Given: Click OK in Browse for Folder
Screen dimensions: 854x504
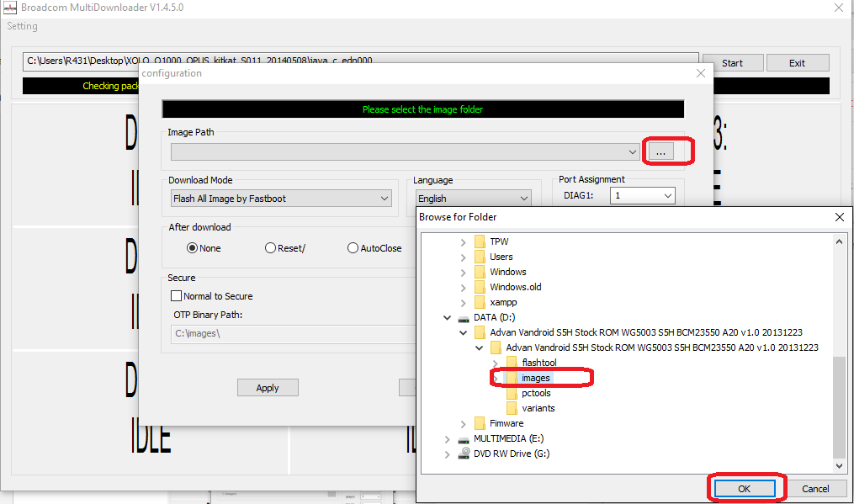Looking at the screenshot, I should (745, 489).
